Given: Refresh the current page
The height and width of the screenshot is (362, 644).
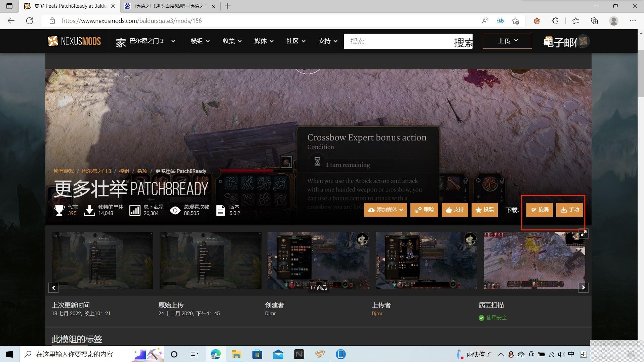Looking at the screenshot, I should click(30, 21).
